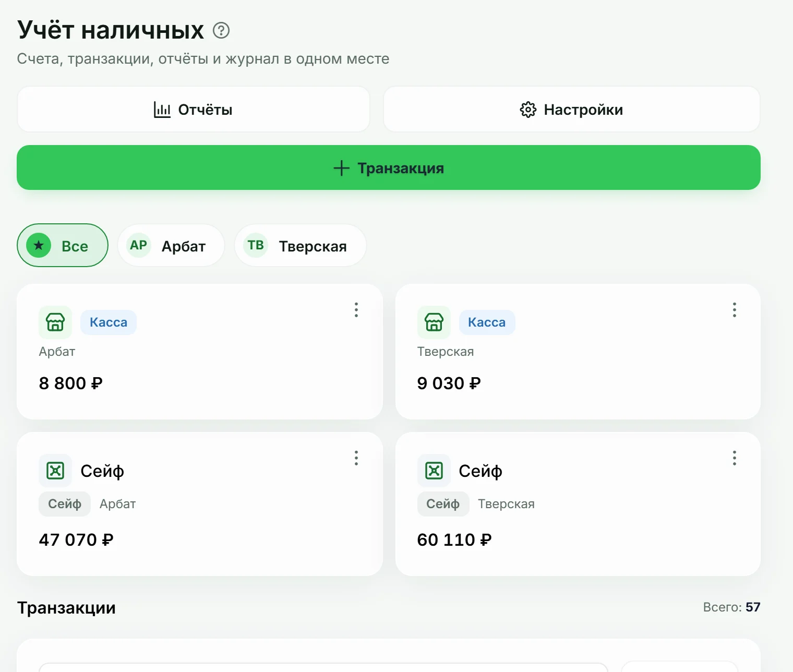Click the Сейф tag next to Тверская
The height and width of the screenshot is (672, 793).
(x=443, y=504)
